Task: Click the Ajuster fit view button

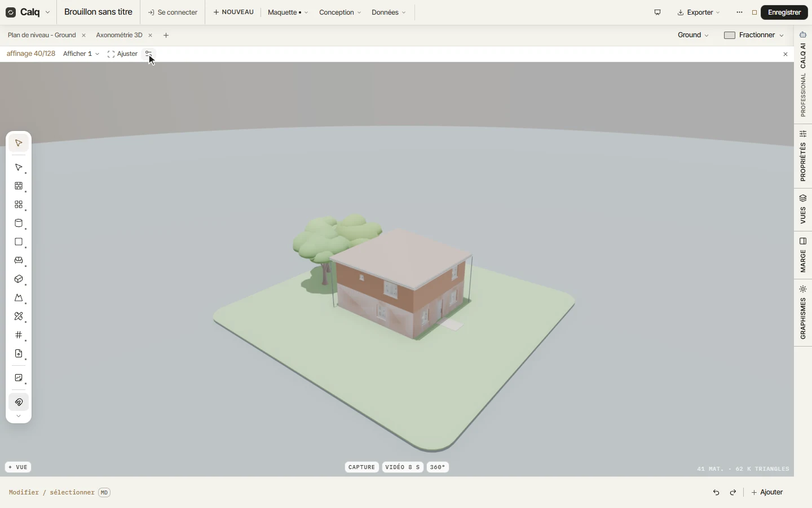Action: pos(122,54)
